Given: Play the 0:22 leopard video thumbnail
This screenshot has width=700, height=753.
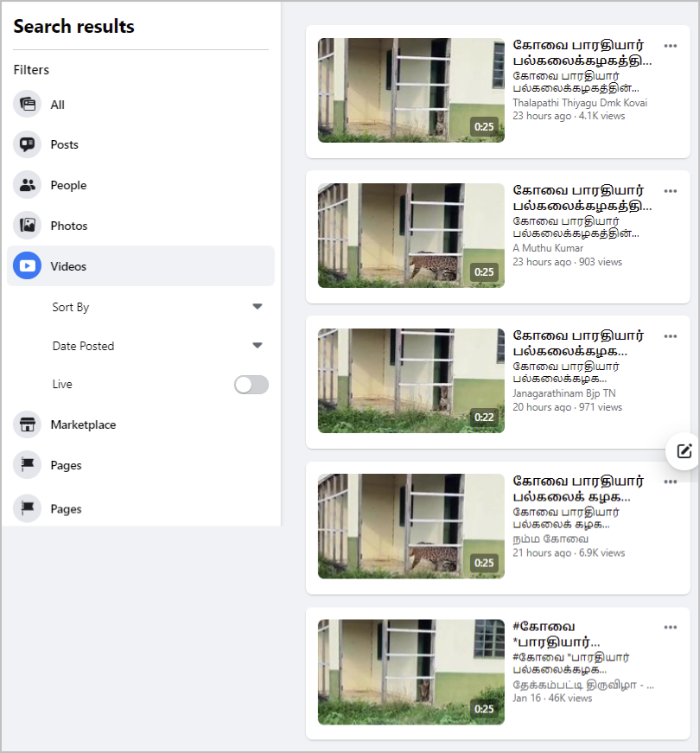Looking at the screenshot, I should point(411,380).
